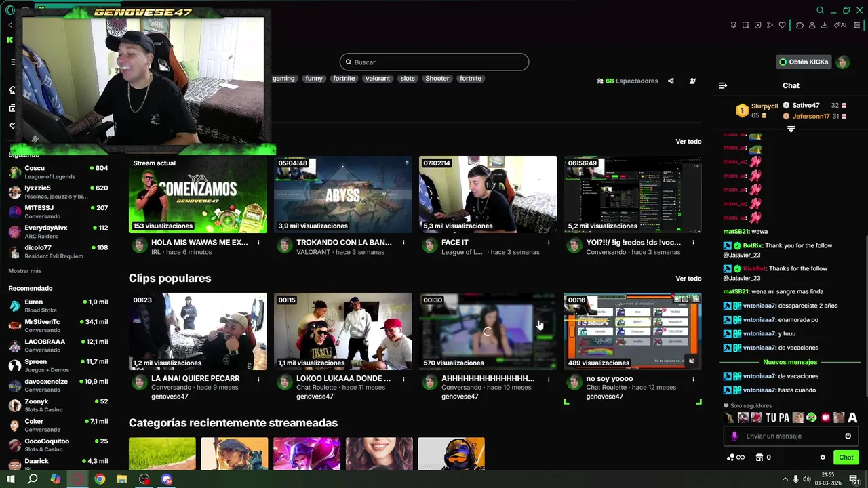
Task: Open the browser AI assistant icon
Action: [x=840, y=25]
